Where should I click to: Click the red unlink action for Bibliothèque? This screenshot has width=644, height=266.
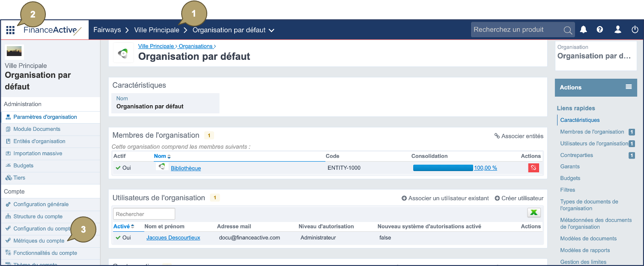[533, 168]
